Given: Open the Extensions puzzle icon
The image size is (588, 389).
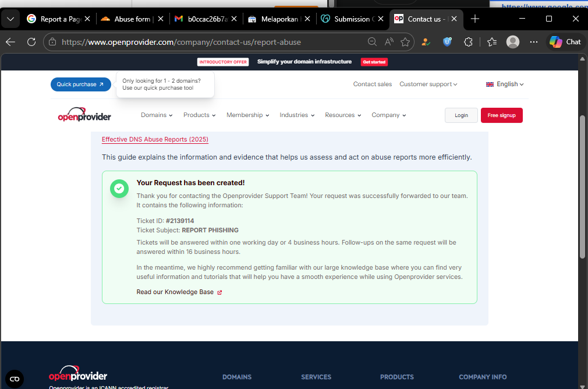Looking at the screenshot, I should [469, 42].
